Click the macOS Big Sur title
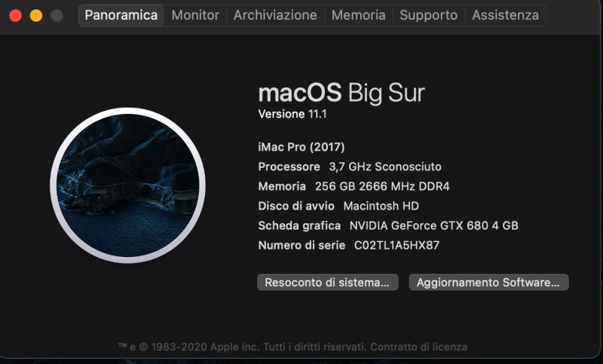 [341, 93]
